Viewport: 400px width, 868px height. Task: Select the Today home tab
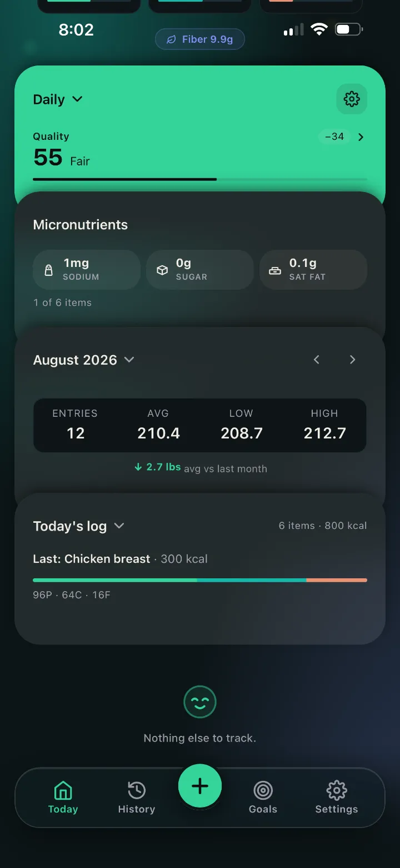point(63,798)
